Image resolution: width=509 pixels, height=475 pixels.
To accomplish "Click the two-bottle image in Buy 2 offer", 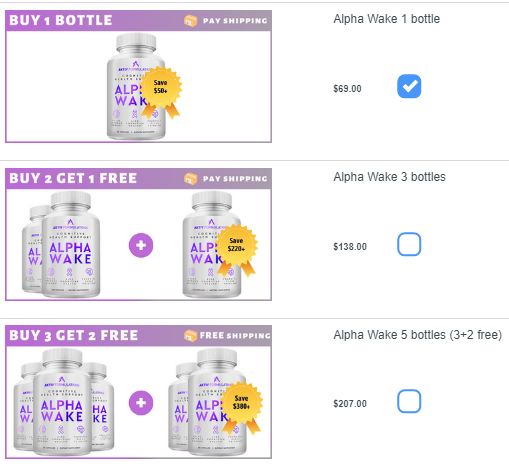I will point(61,244).
